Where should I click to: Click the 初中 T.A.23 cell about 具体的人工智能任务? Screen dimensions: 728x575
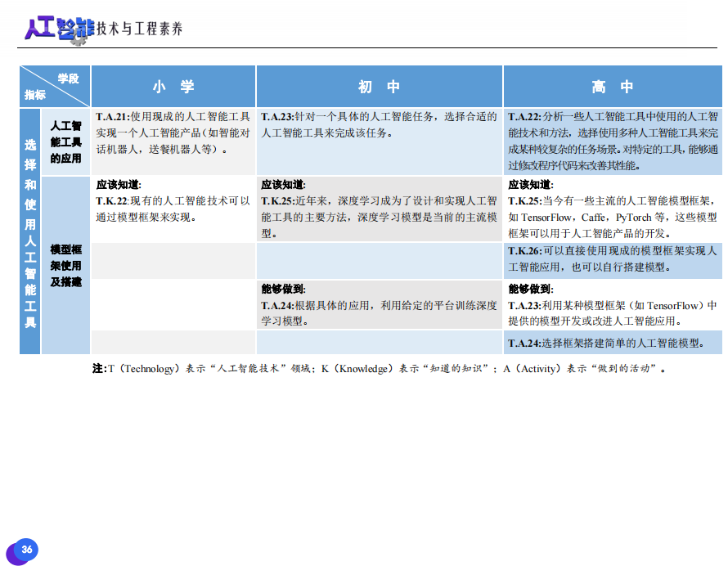(x=379, y=125)
